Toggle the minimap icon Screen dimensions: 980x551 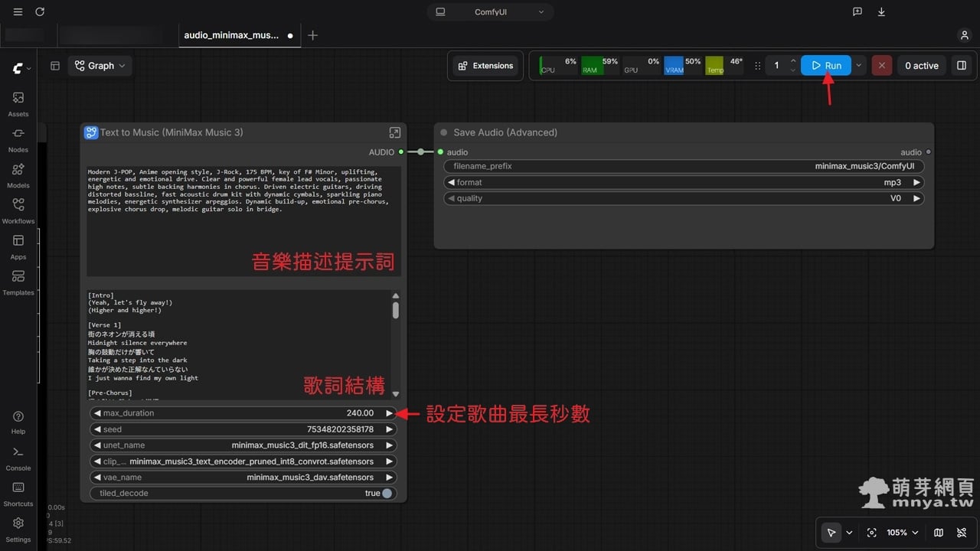939,533
